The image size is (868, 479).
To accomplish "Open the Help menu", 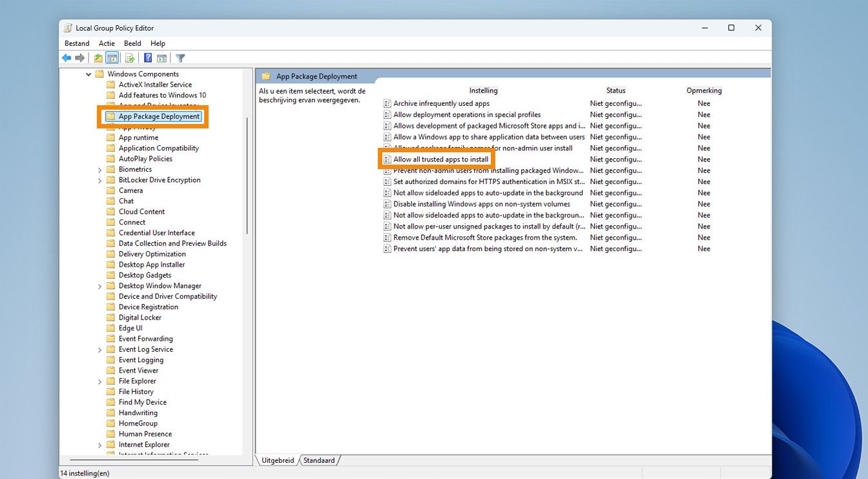I will point(158,43).
